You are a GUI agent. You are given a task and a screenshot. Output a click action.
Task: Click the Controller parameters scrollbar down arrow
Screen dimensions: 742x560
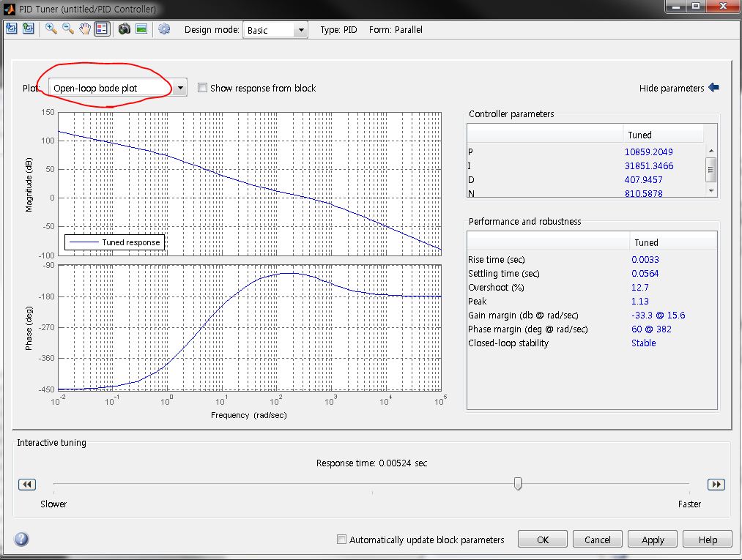(x=711, y=190)
